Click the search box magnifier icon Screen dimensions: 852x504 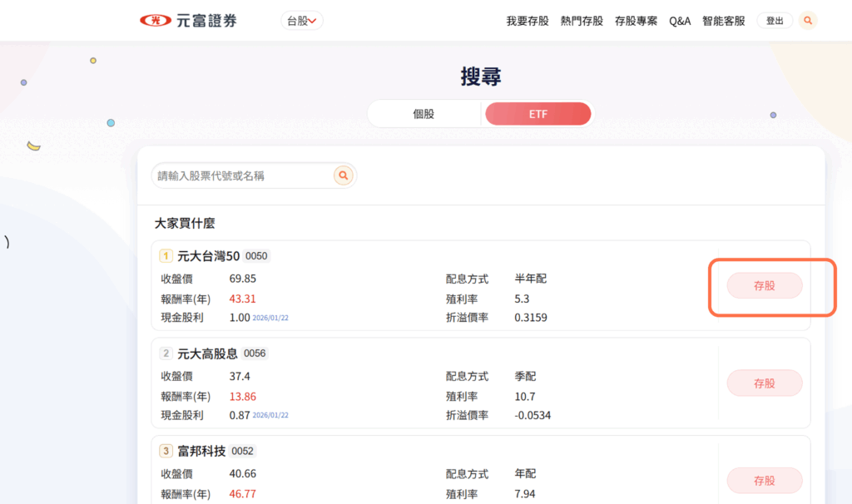pos(343,175)
